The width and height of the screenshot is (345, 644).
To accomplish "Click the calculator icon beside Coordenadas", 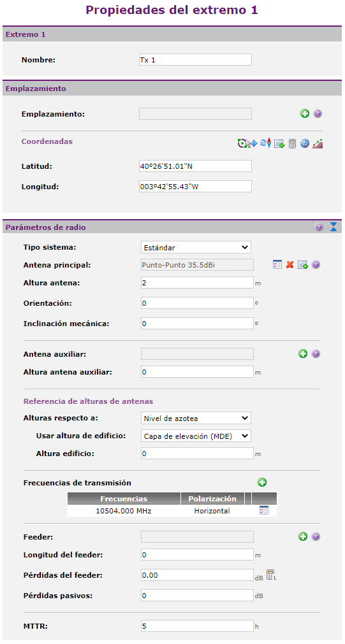I will [292, 143].
